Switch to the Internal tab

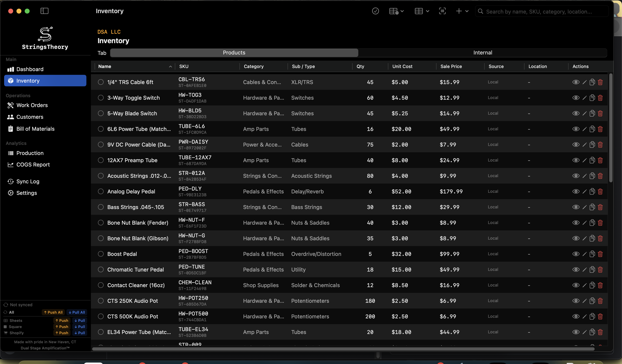pyautogui.click(x=483, y=53)
